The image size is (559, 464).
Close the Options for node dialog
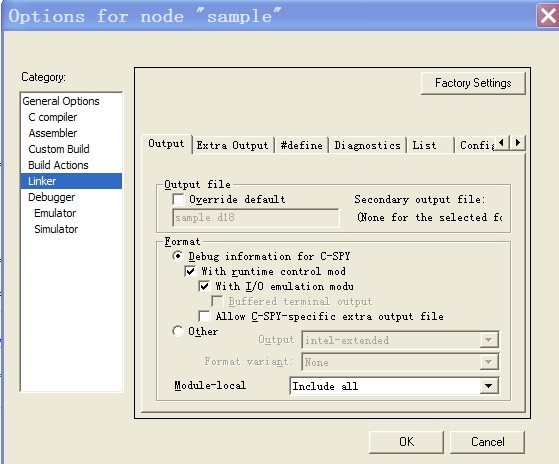coord(548,15)
